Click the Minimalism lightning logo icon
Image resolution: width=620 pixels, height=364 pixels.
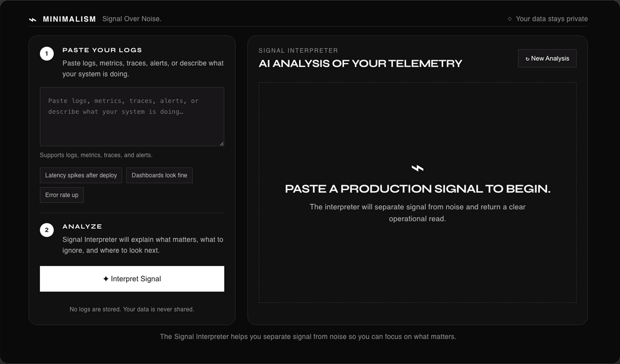32,19
